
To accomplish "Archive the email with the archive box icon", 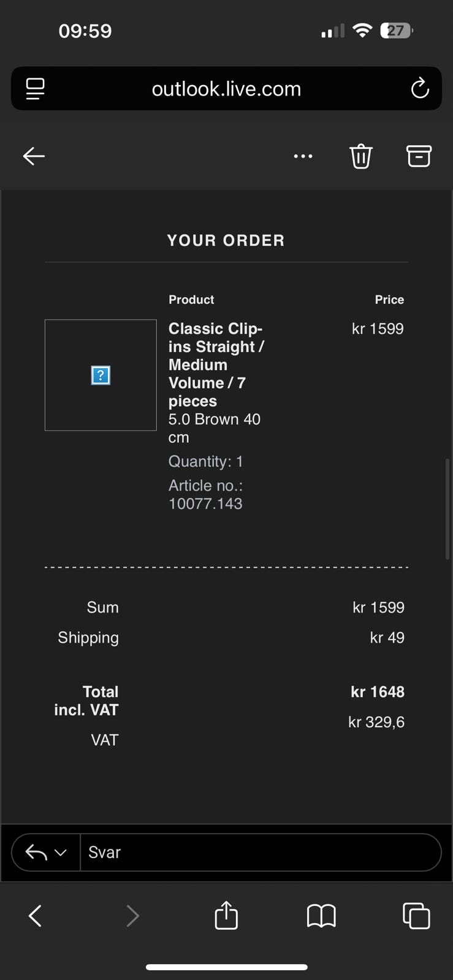I will tap(419, 156).
